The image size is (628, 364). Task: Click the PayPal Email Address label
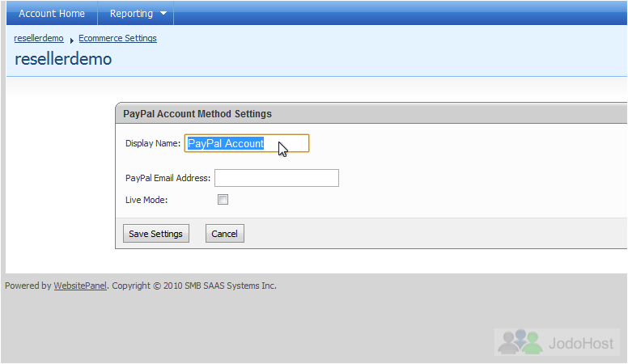(x=168, y=178)
